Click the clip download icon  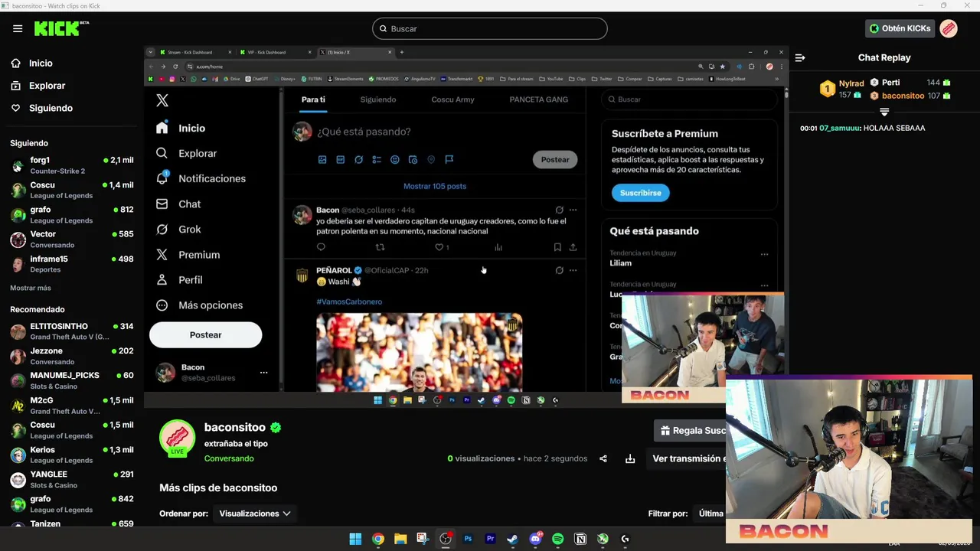tap(630, 458)
